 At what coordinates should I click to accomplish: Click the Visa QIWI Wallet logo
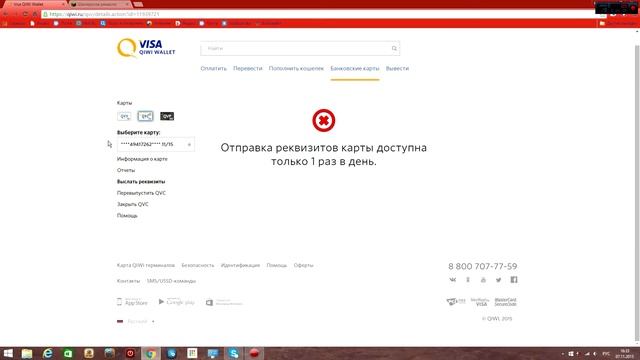[146, 48]
